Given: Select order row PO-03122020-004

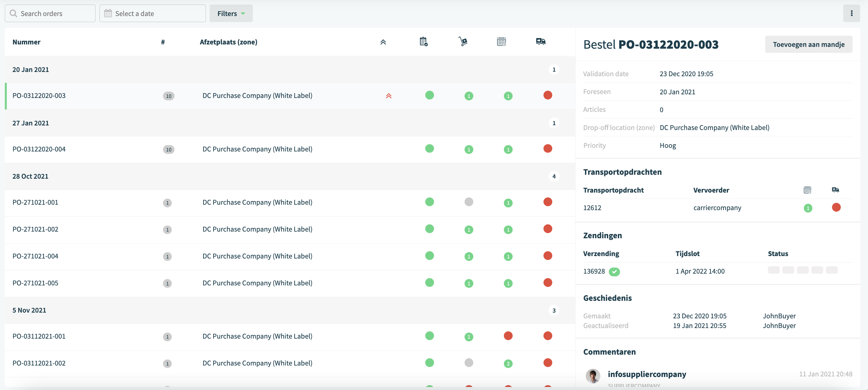Looking at the screenshot, I should tap(290, 149).
